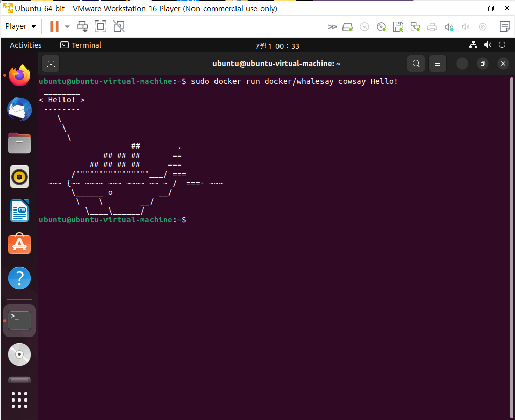Click the greyed speaker device icon

click(466, 27)
